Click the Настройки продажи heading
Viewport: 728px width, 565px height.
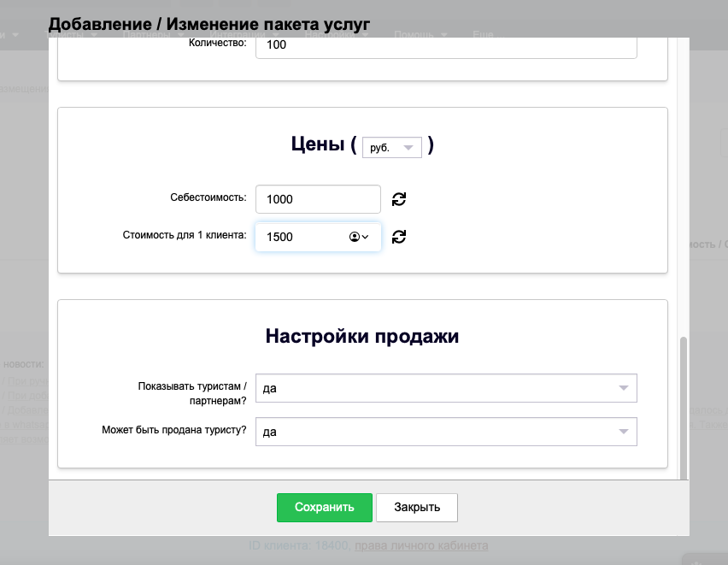(362, 336)
